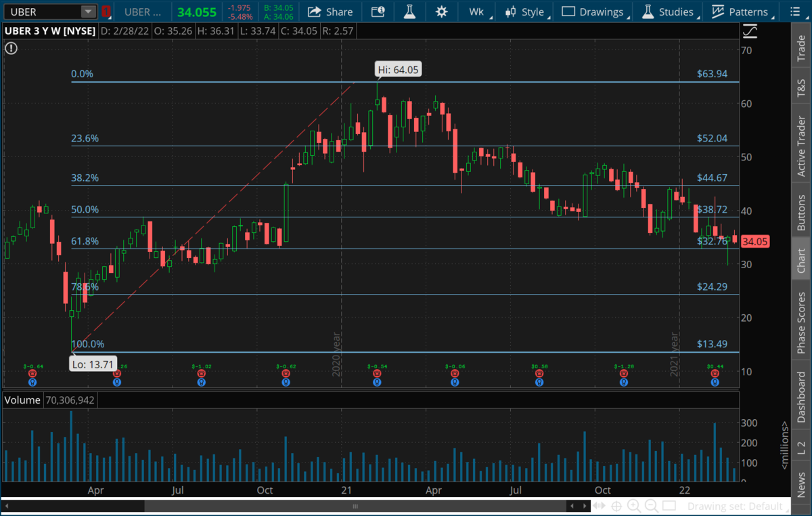Open the Phase Scores sidebar tab

802,322
